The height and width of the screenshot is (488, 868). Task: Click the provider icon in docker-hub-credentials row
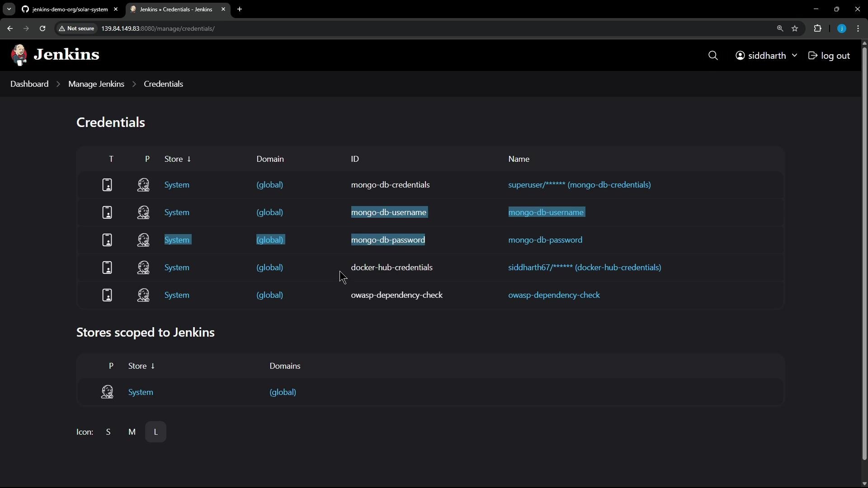(x=143, y=267)
